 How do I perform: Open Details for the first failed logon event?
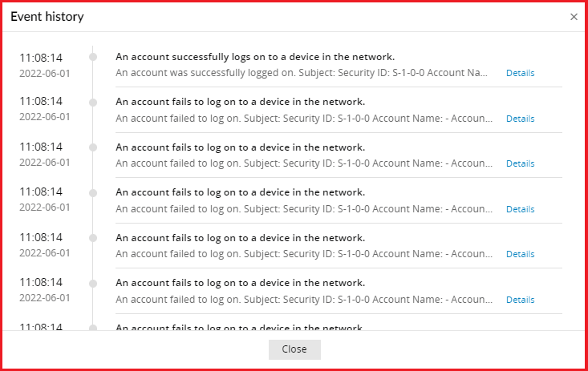[520, 119]
